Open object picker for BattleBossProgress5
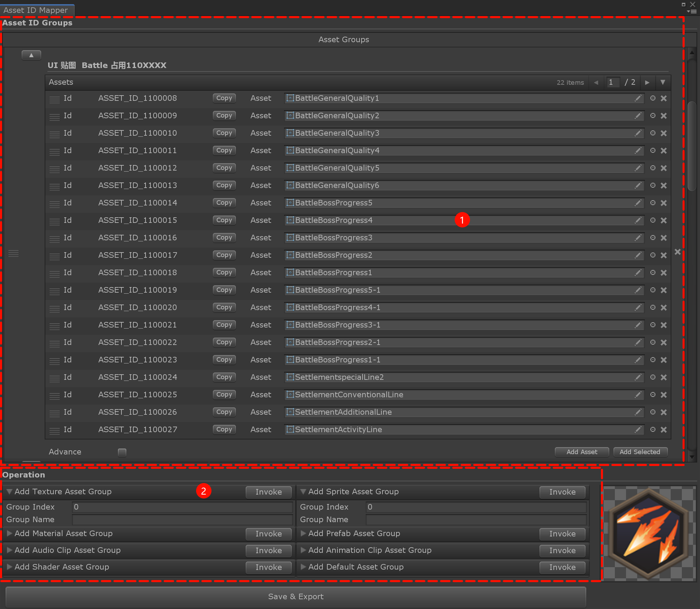This screenshot has height=609, width=700. pos(653,203)
